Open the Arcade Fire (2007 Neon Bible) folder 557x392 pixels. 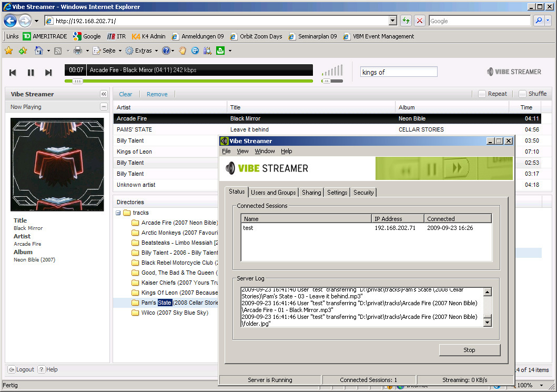coord(175,223)
